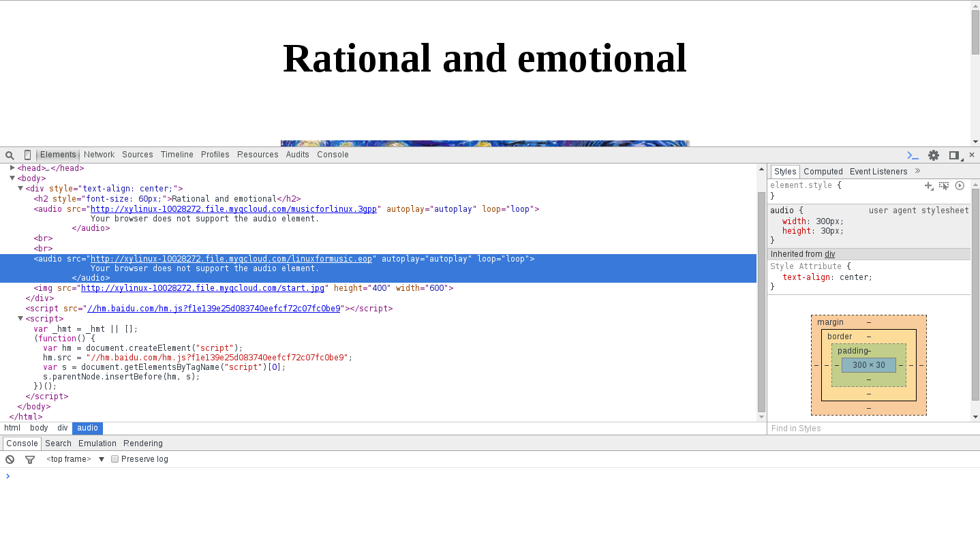
Task: Open the Rendering drawer tab
Action: (x=143, y=444)
